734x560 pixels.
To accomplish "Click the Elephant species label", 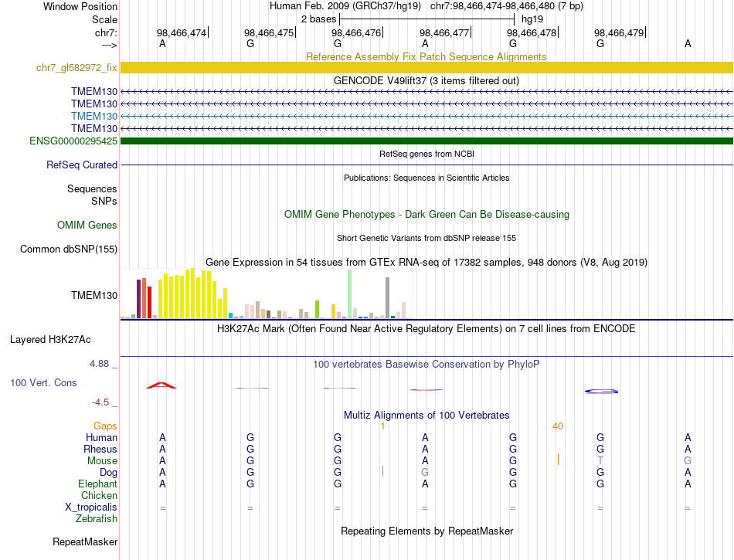I will [97, 484].
